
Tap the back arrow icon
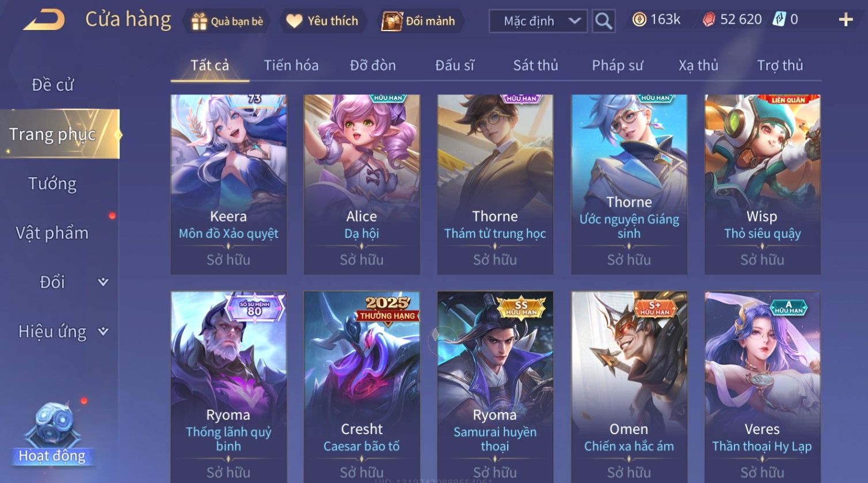[x=44, y=20]
